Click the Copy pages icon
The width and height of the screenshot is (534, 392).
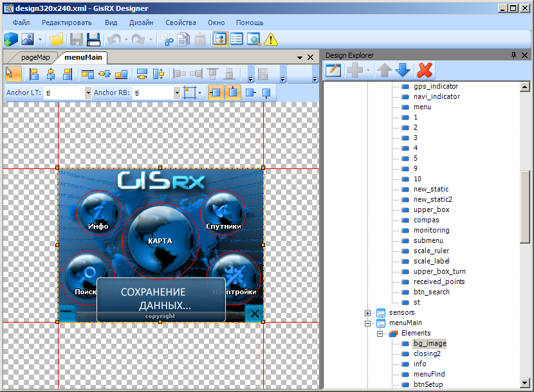[x=183, y=39]
